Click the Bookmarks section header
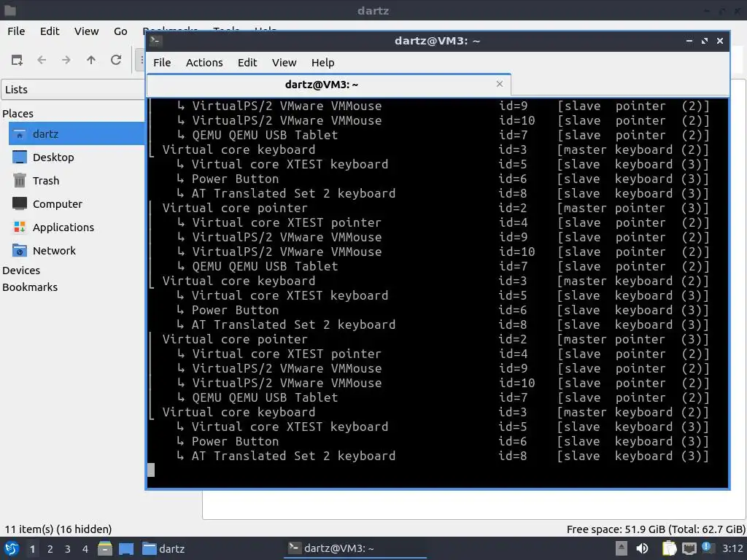 point(30,287)
